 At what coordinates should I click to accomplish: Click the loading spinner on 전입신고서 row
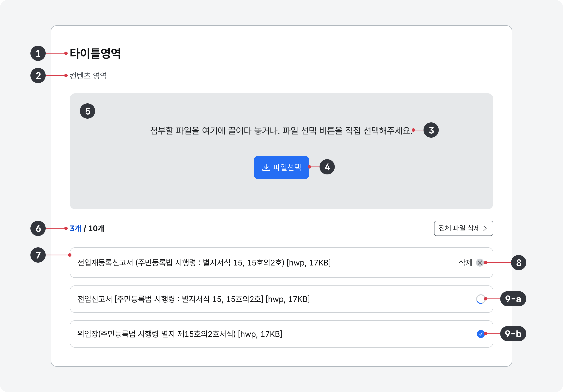[481, 299]
